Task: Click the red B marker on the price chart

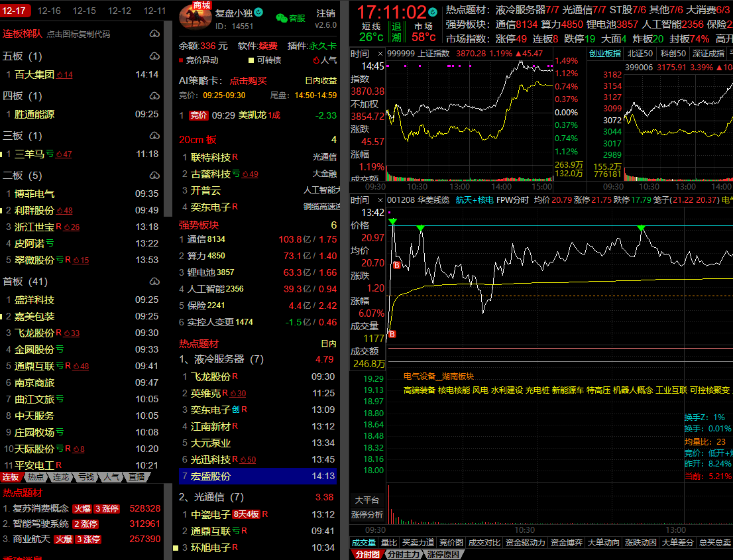Action: coord(397,265)
